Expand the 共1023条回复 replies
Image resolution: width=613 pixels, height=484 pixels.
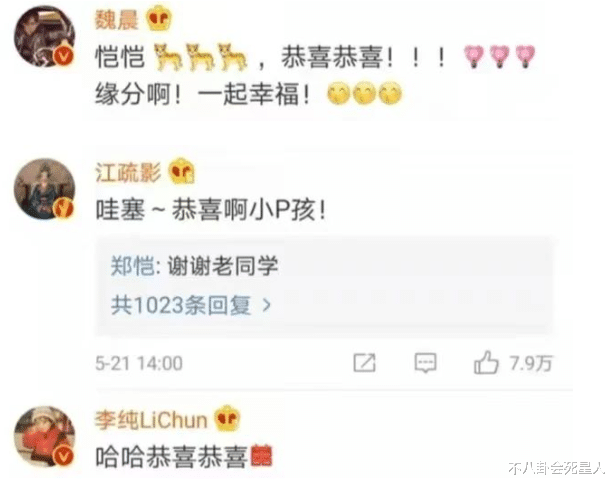pos(191,305)
